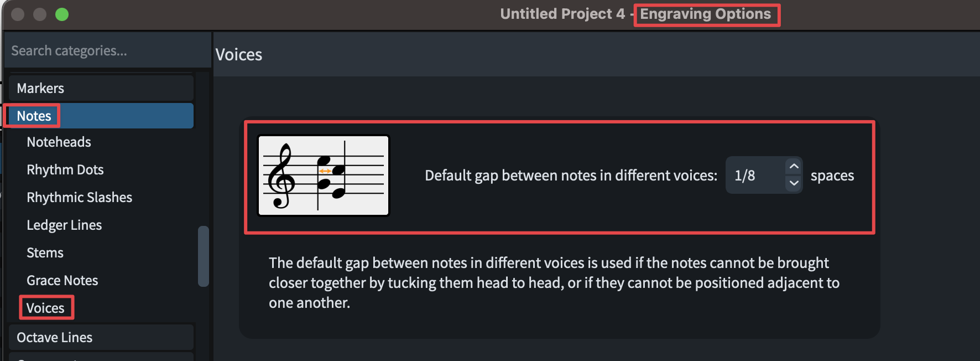980x361 pixels.
Task: Open the Rhythm Dots section
Action: coord(65,170)
